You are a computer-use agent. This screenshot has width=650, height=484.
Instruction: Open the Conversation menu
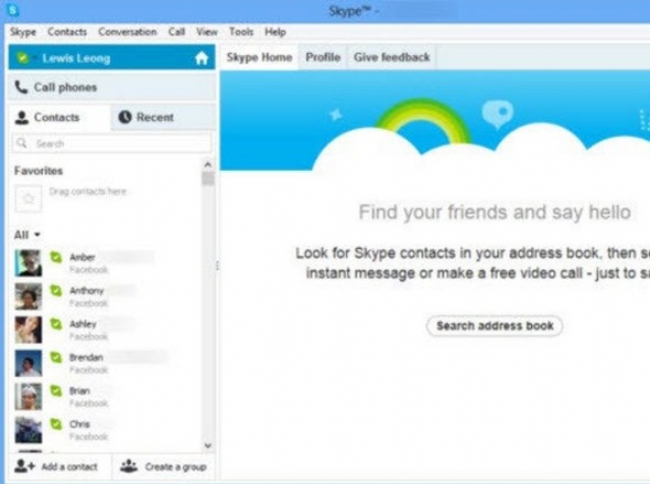tap(127, 32)
